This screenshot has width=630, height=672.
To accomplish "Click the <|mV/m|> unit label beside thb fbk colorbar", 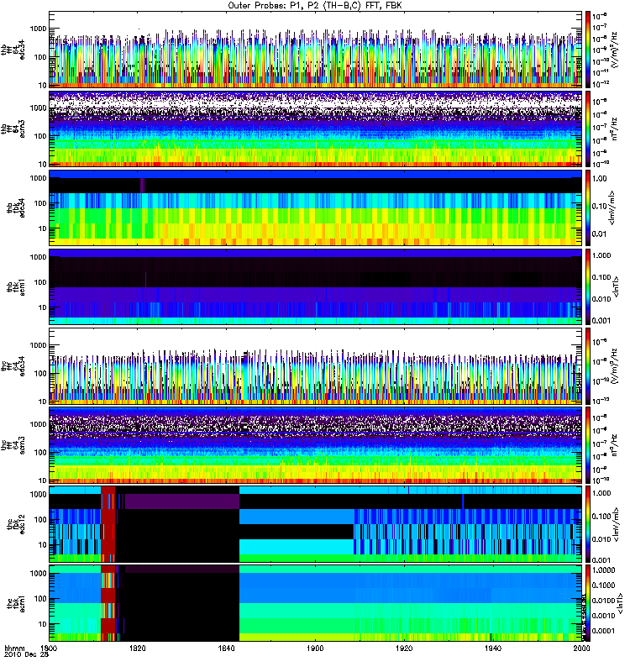I will 612,207.
